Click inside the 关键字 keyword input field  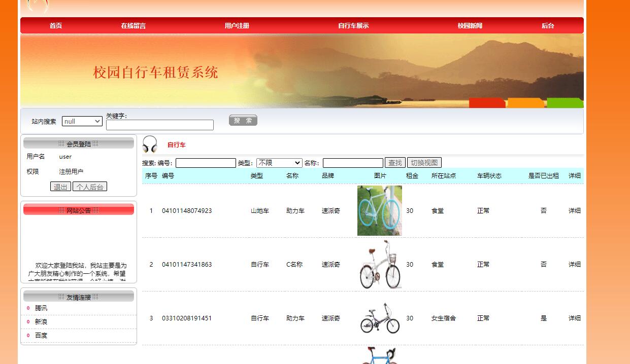click(159, 125)
